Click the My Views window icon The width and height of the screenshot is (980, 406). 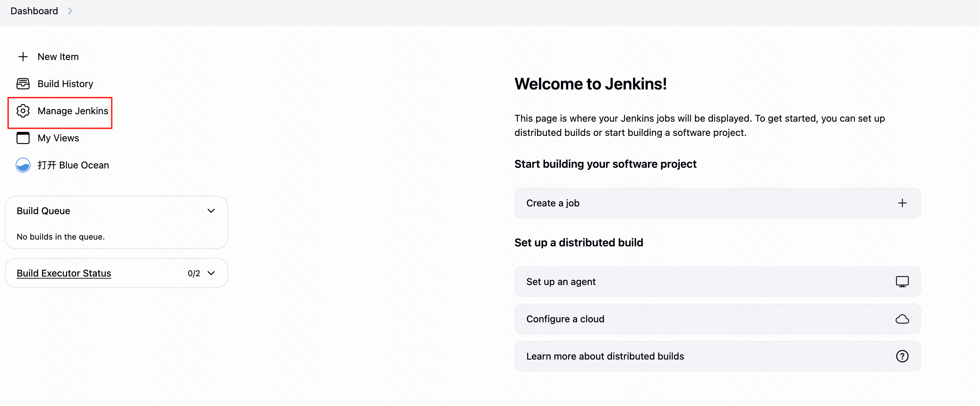[23, 138]
